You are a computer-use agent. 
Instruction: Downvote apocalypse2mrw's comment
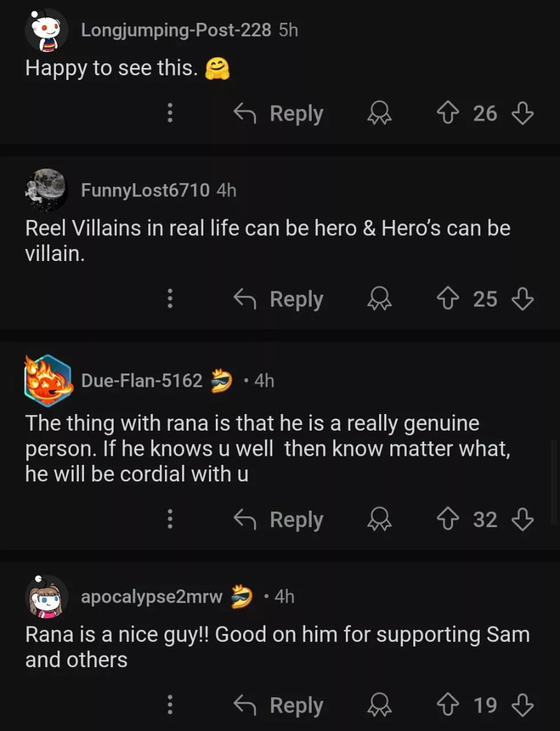pos(522,705)
